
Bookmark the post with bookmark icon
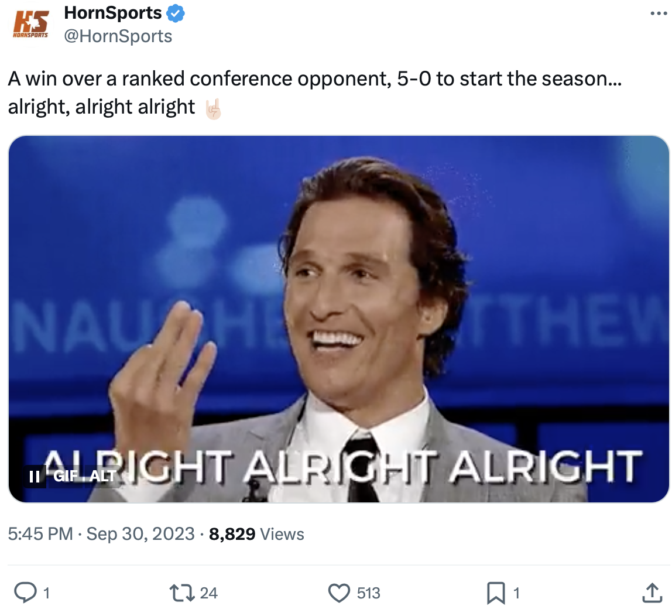coord(496,593)
